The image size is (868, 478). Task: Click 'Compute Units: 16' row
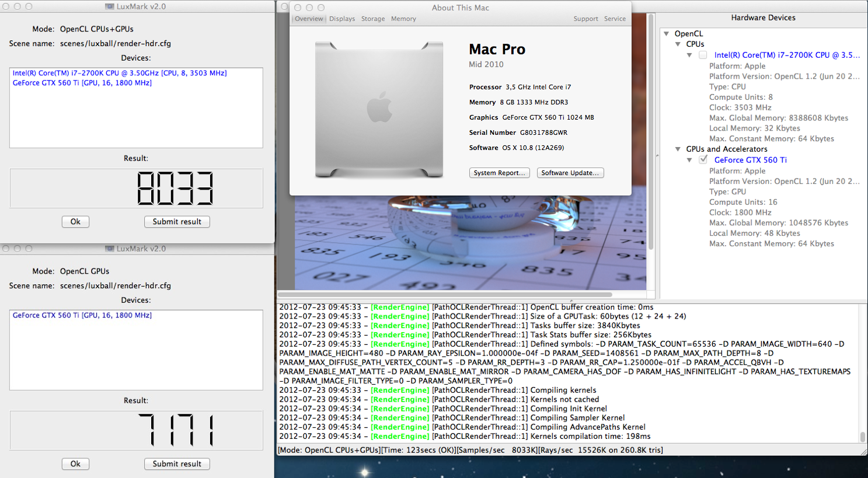coord(743,202)
